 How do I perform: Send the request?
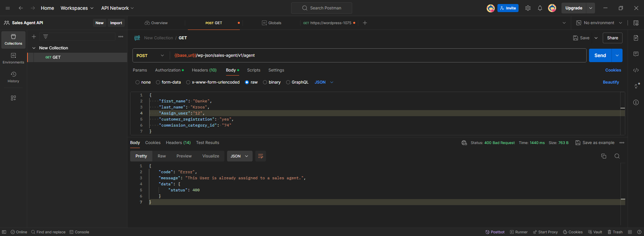[x=600, y=55]
